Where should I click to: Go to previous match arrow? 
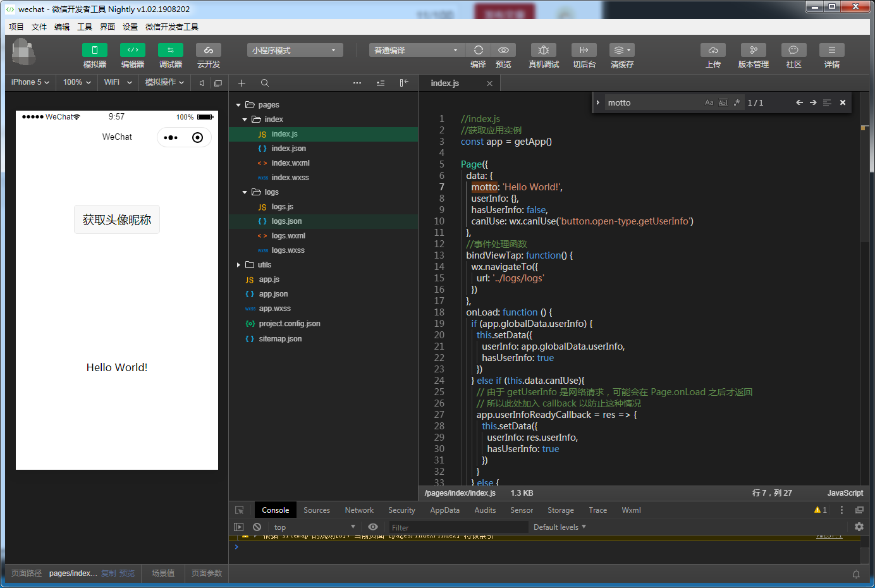pyautogui.click(x=799, y=102)
